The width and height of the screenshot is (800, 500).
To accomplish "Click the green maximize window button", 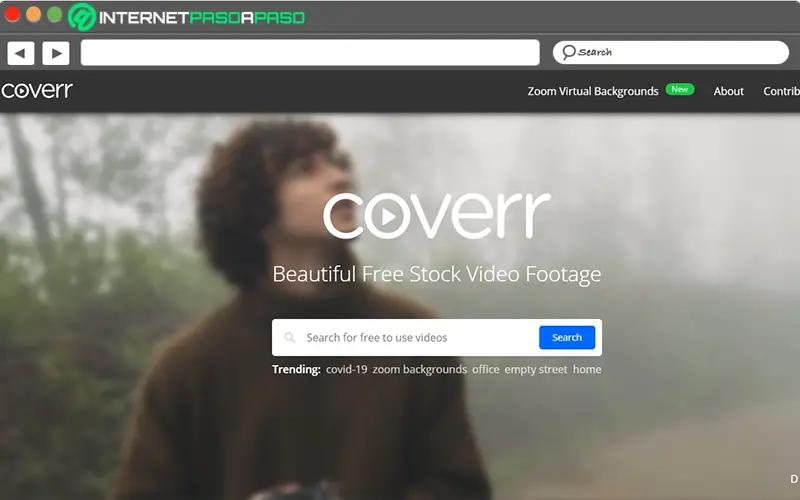I will pyautogui.click(x=54, y=14).
